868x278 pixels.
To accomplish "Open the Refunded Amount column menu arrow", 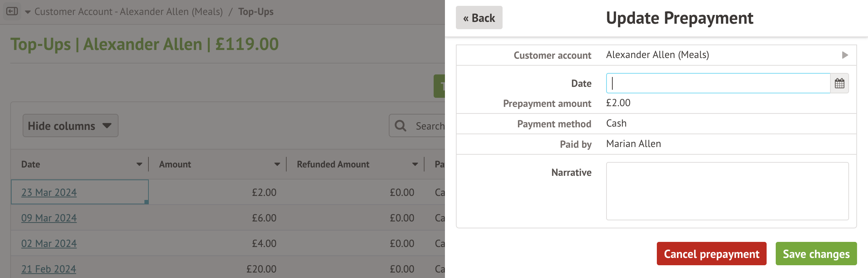I will (x=415, y=165).
